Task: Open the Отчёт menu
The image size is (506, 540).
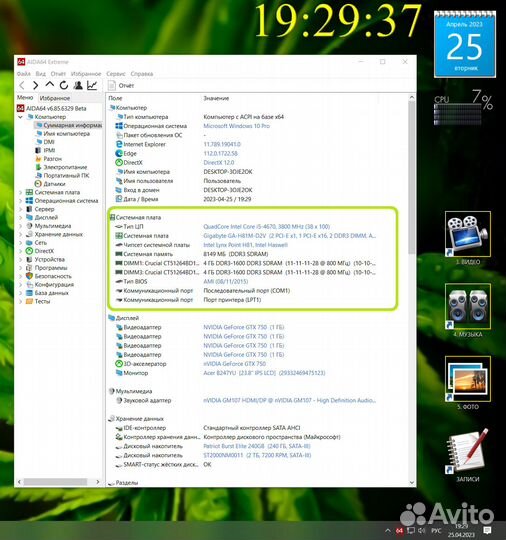Action: coord(58,74)
